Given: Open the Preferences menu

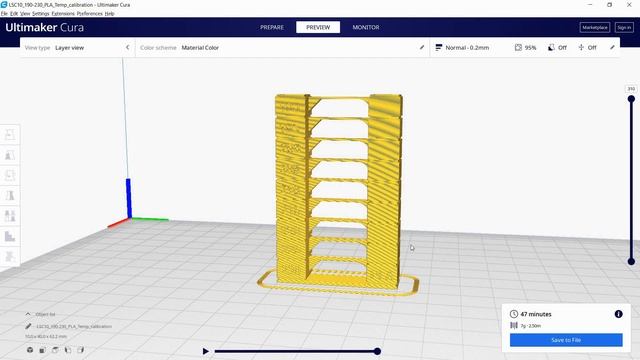Looking at the screenshot, I should [x=89, y=13].
